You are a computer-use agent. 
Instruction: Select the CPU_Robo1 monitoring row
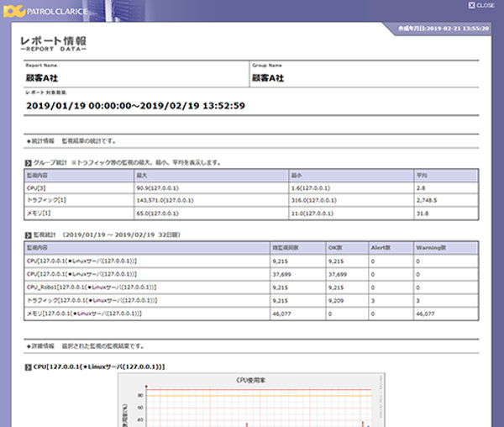click(251, 287)
